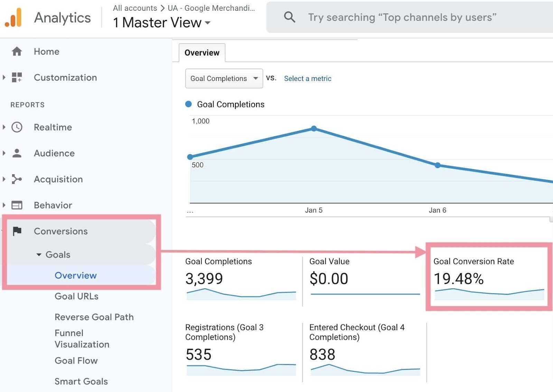Click the Home house icon
The width and height of the screenshot is (553, 392).
click(x=17, y=52)
